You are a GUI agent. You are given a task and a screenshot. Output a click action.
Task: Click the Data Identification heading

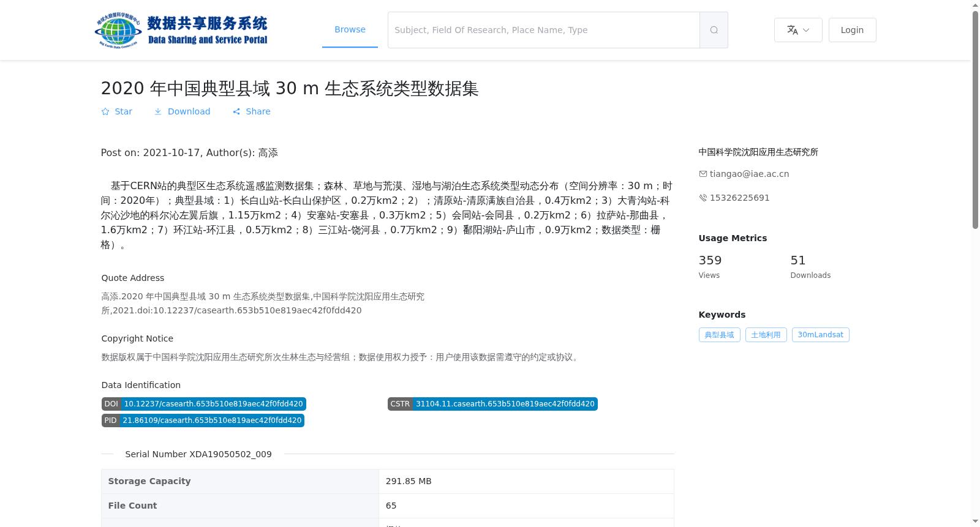[x=141, y=385]
